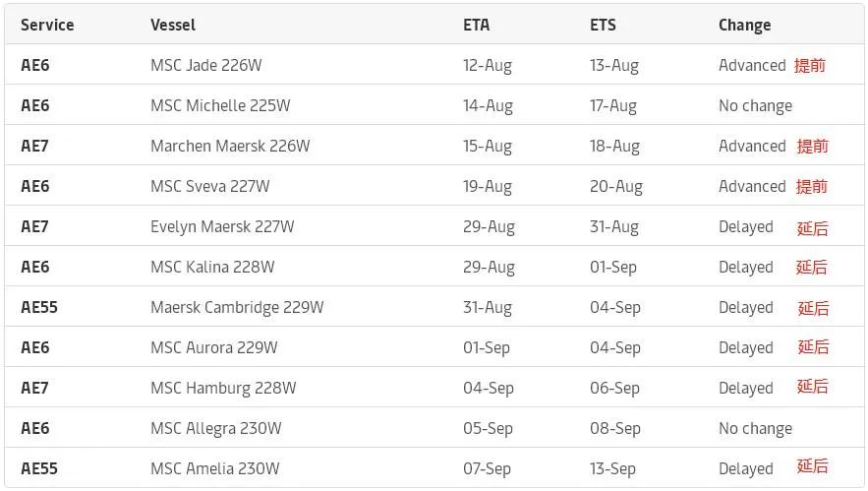Click MSC Hamburg 228W vessel name
Viewport: 868px width, 491px height.
[223, 388]
